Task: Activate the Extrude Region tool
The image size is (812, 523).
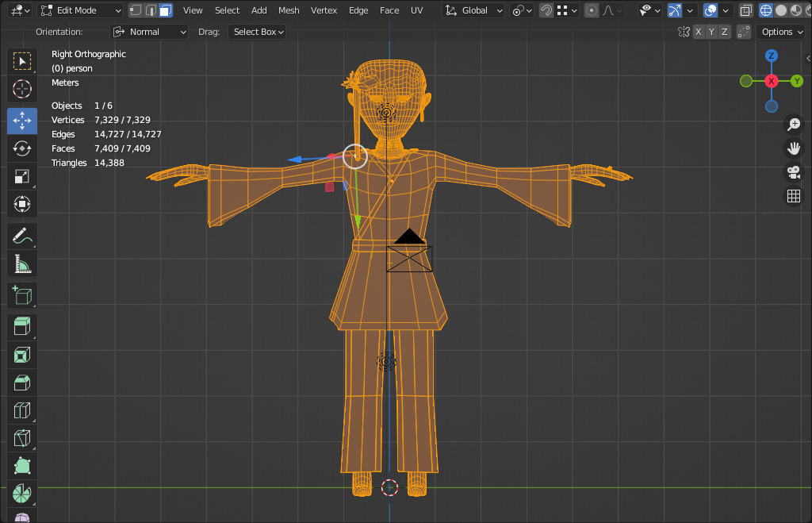Action: click(x=21, y=327)
